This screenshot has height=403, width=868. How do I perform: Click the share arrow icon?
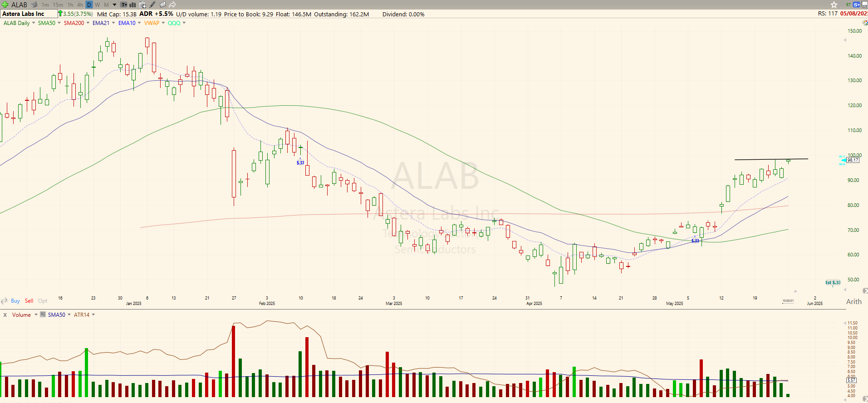click(x=172, y=5)
